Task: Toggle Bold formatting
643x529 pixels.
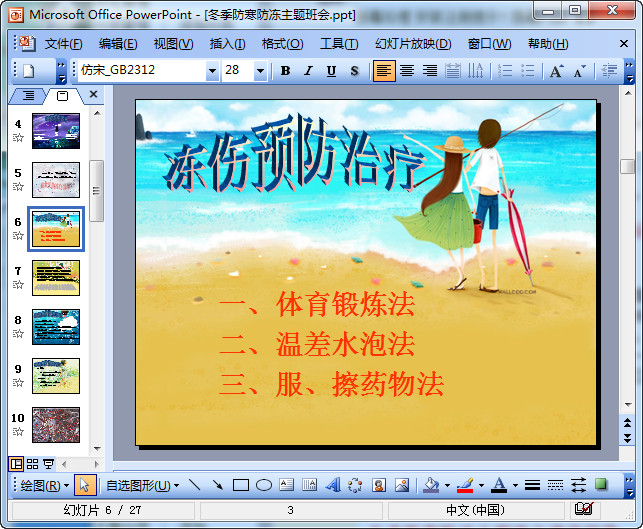Action: coord(285,71)
